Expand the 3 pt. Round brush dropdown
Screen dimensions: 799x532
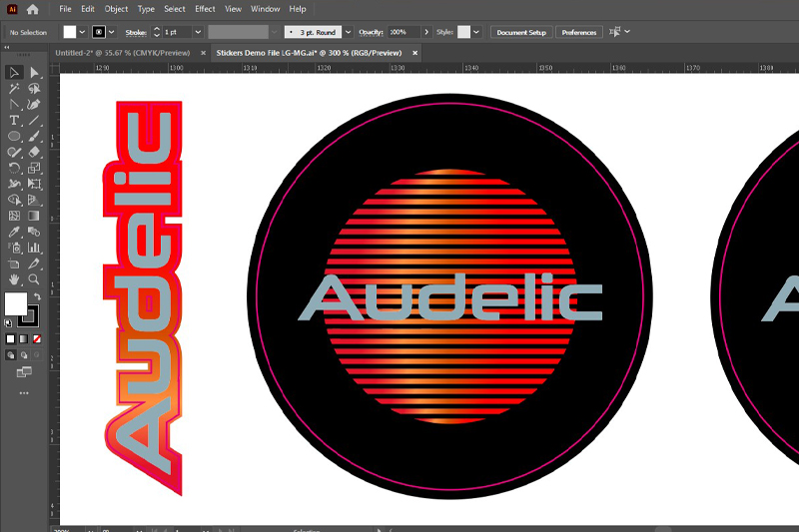tap(347, 32)
